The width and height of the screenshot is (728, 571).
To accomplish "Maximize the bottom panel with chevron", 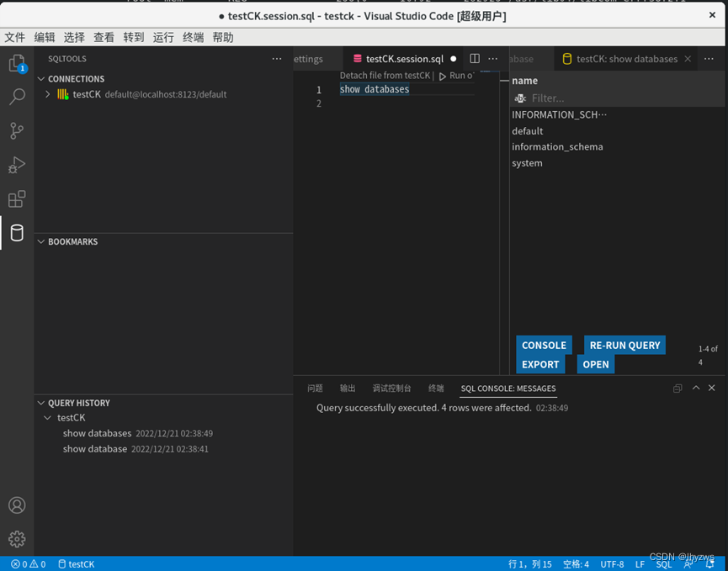I will coord(696,388).
